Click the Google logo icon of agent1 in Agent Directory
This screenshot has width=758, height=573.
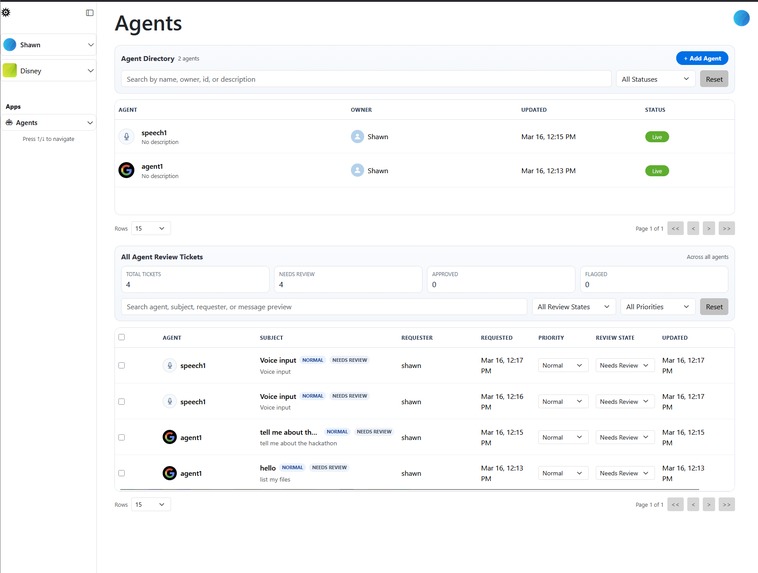127,170
